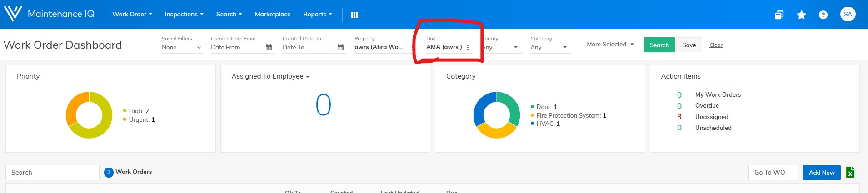The height and width of the screenshot is (193, 868).
Task: Expand the Category Any dropdown
Action: 549,47
